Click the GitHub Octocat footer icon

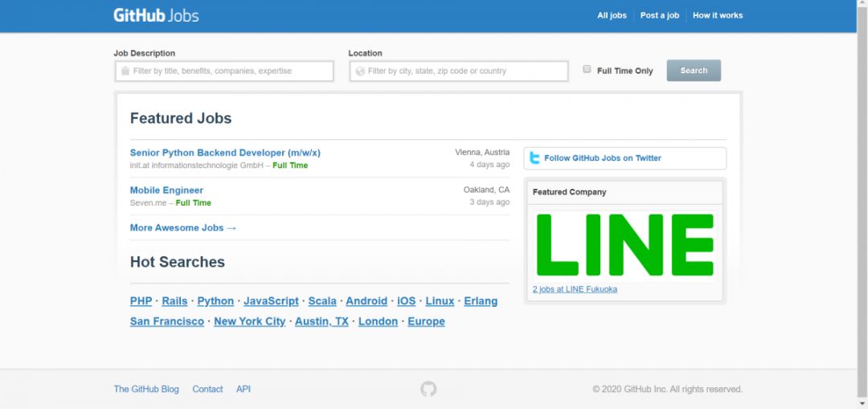click(x=428, y=389)
